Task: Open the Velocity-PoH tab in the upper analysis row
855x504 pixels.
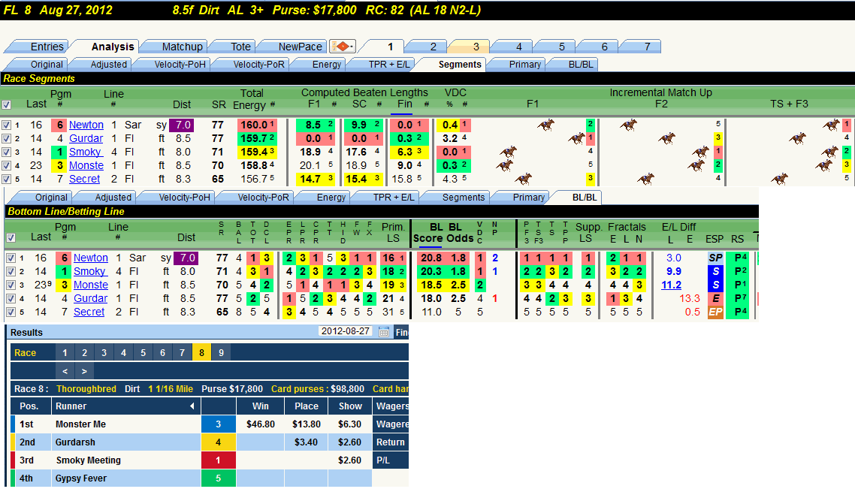Action: tap(180, 65)
